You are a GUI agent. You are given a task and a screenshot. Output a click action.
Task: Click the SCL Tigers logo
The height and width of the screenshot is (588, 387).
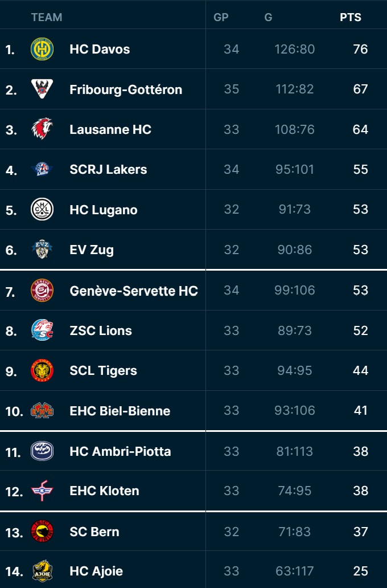(x=42, y=370)
